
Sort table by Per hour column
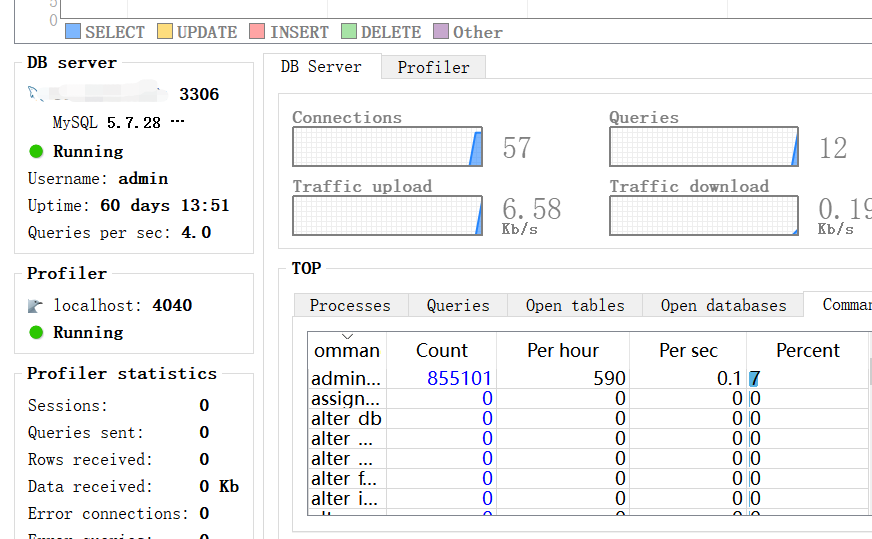pyautogui.click(x=563, y=351)
